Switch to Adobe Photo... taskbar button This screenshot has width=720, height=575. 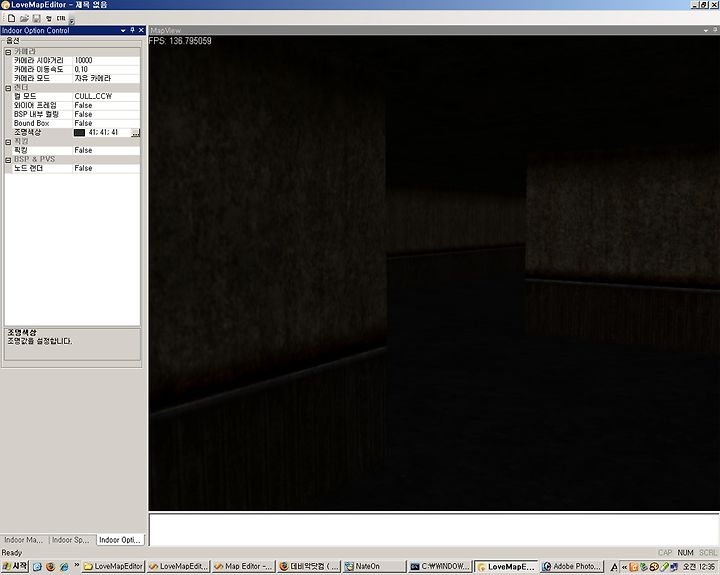coord(572,567)
